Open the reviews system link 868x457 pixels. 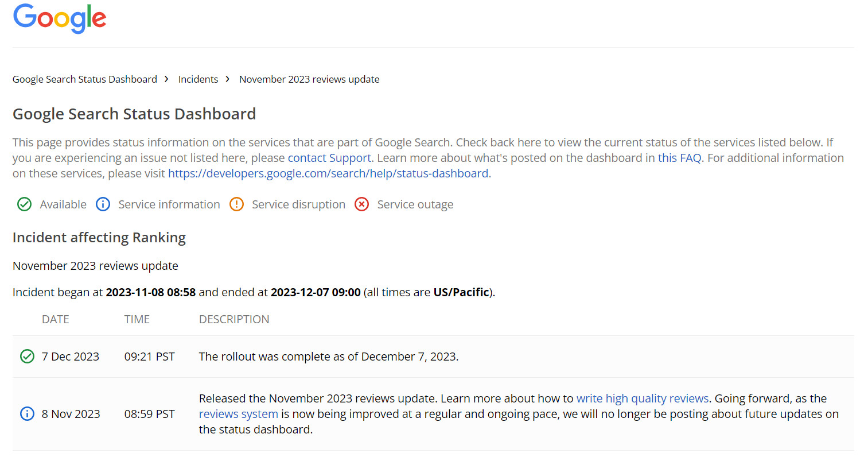coord(238,413)
